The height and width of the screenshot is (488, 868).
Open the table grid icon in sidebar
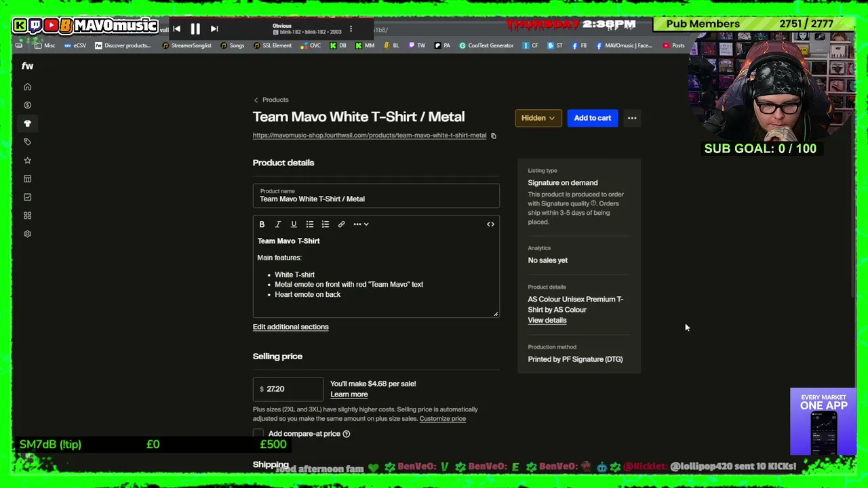(x=28, y=179)
